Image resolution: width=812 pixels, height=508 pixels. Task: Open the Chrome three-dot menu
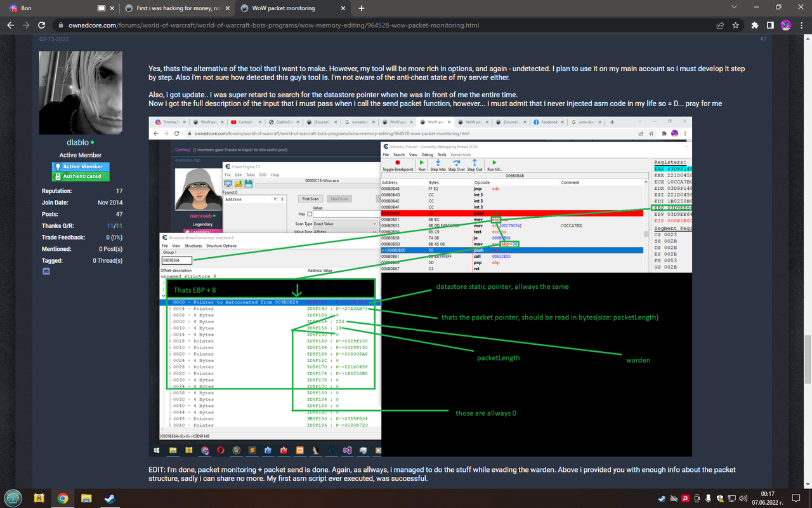pos(801,25)
